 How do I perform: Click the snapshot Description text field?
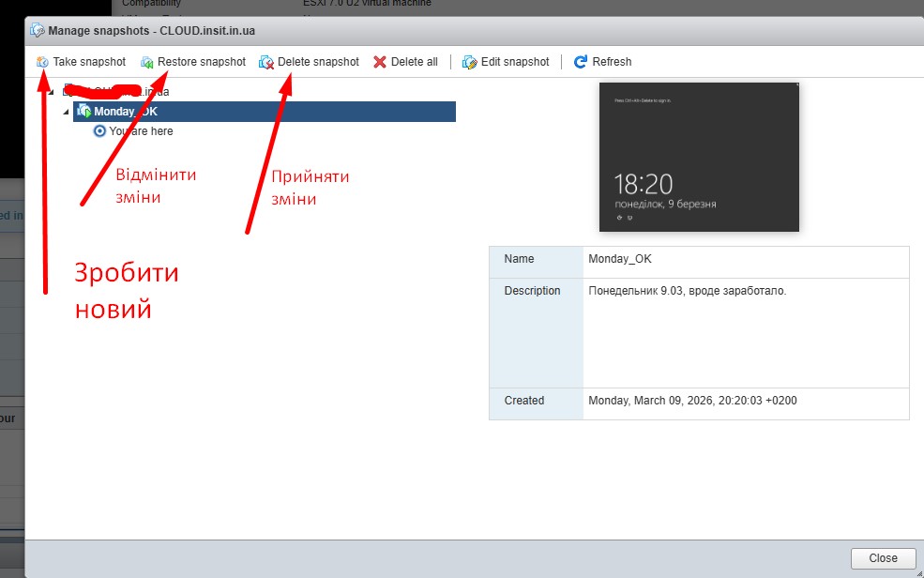coord(746,332)
